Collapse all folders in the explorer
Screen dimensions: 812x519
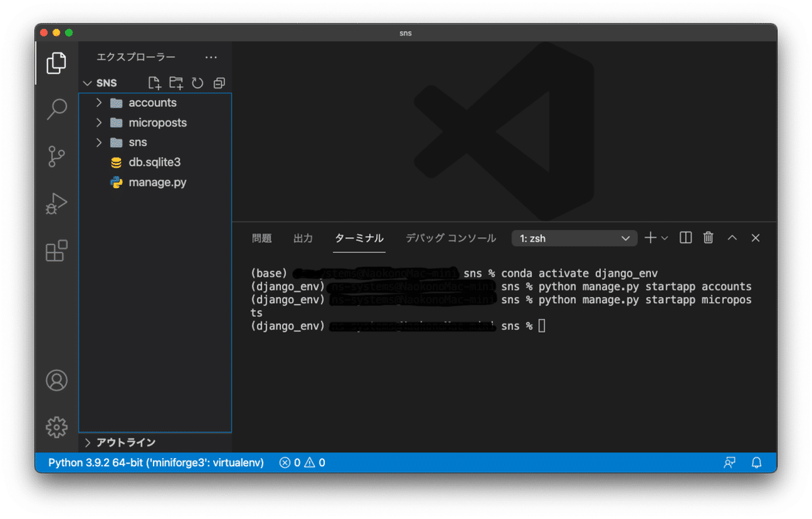[219, 82]
